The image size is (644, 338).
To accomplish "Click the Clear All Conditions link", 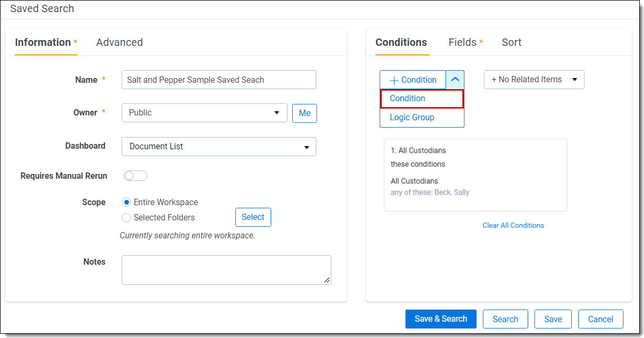I will (x=513, y=225).
